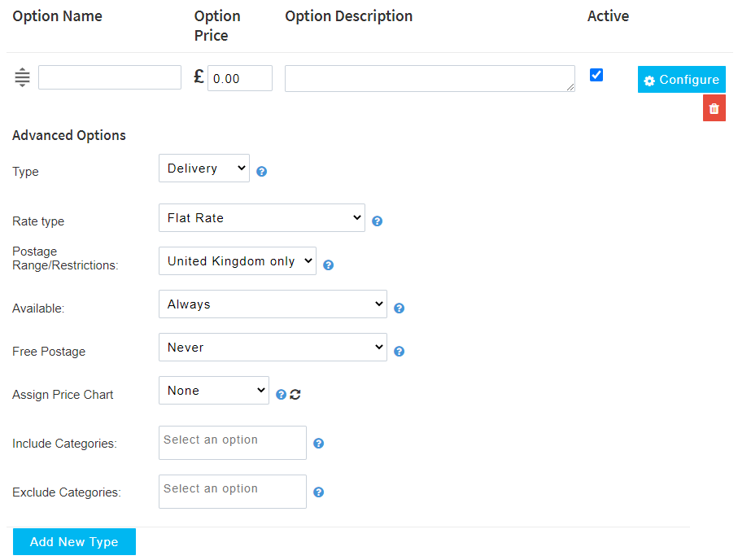Open the United Kingdom only dropdown

coord(238,261)
